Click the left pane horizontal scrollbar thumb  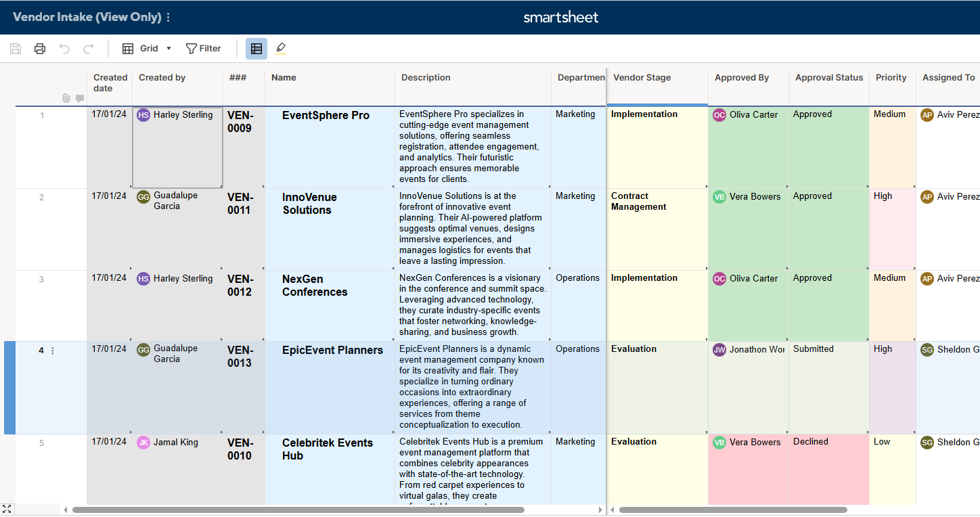tap(298, 510)
